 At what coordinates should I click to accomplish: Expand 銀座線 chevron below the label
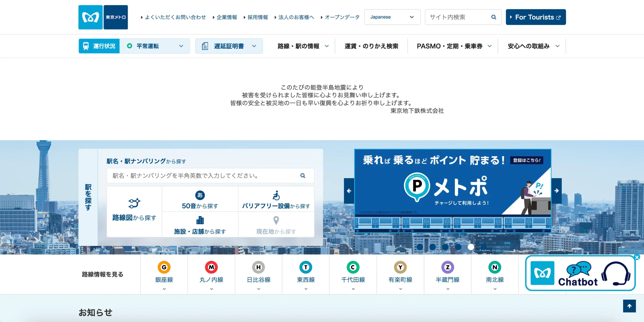(164, 289)
